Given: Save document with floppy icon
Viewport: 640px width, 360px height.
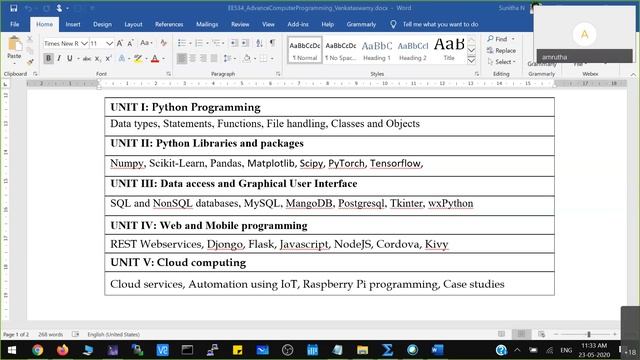Looking at the screenshot, I should [x=13, y=8].
